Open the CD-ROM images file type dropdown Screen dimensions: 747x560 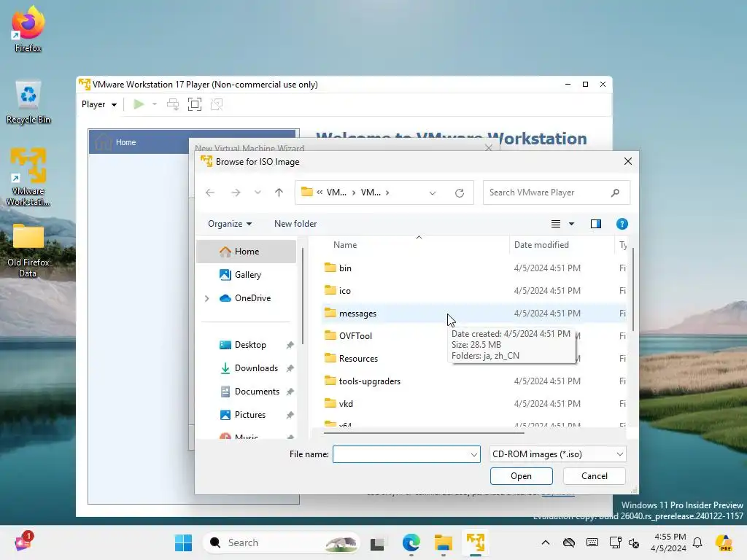557,454
